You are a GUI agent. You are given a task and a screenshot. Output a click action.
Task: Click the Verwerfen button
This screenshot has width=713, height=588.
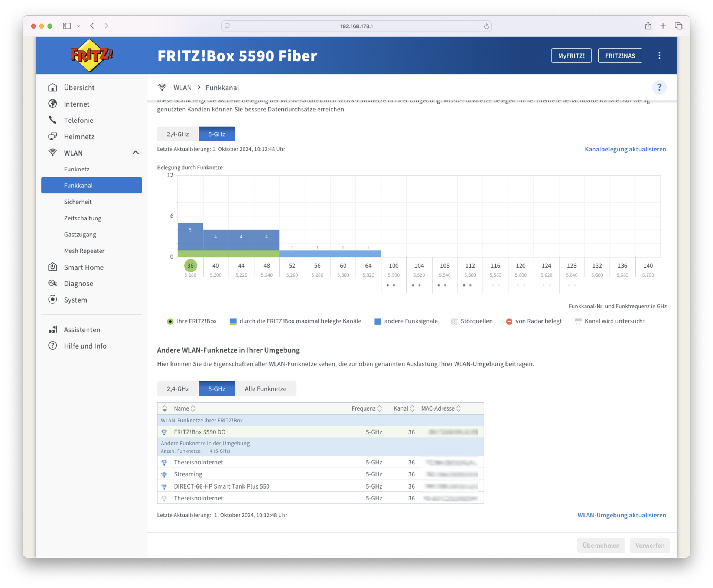coord(649,545)
